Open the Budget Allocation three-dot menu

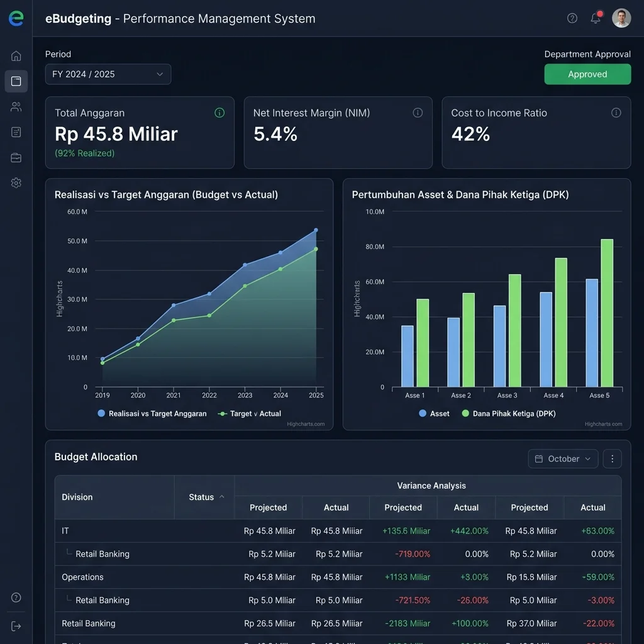coord(613,458)
